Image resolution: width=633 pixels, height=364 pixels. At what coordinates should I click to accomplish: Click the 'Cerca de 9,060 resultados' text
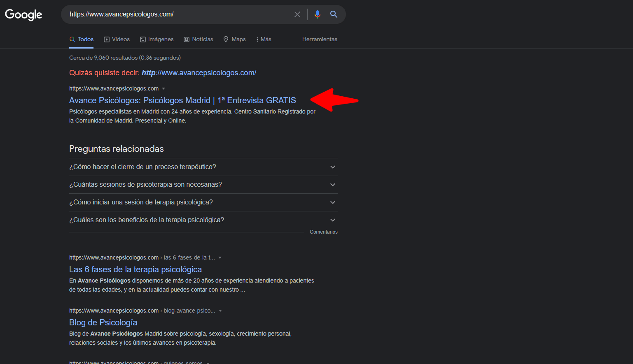(125, 58)
